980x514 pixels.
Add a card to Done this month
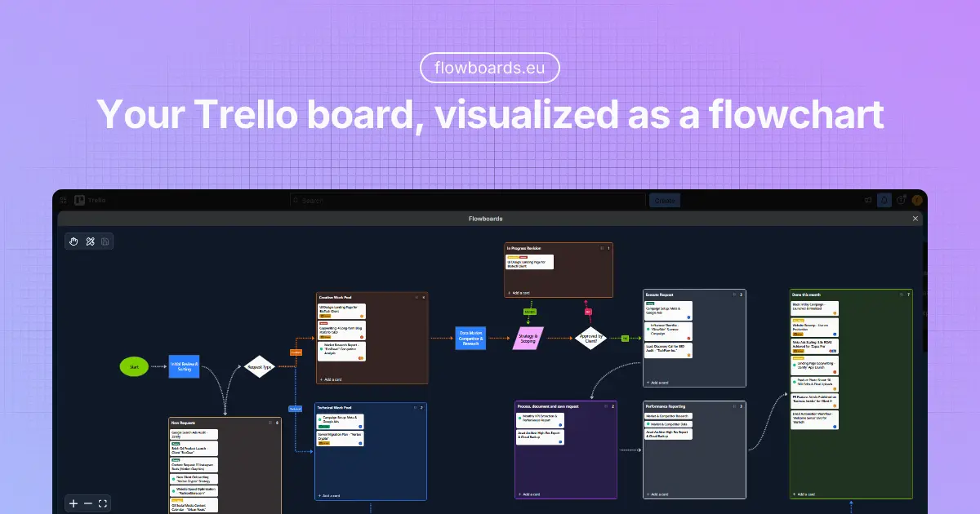click(x=805, y=494)
